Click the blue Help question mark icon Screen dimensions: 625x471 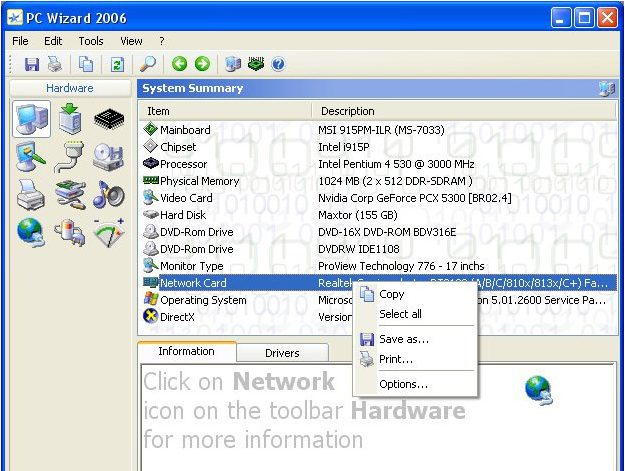[x=278, y=64]
